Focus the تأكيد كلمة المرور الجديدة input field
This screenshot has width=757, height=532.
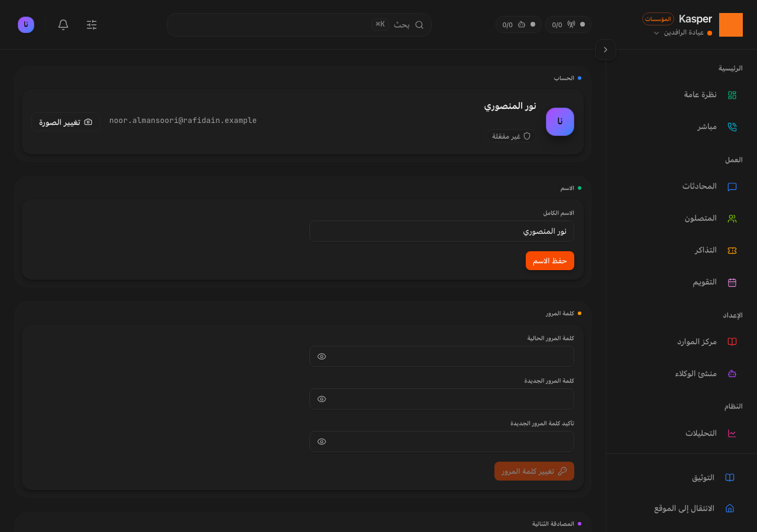click(x=442, y=442)
